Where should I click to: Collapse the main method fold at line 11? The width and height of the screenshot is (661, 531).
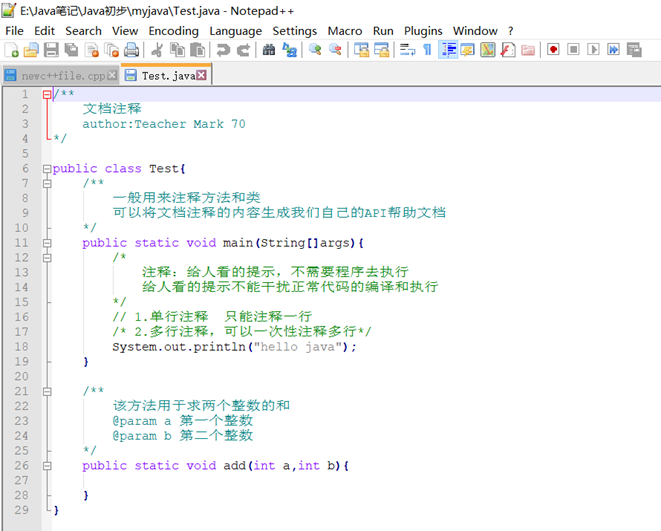(47, 243)
